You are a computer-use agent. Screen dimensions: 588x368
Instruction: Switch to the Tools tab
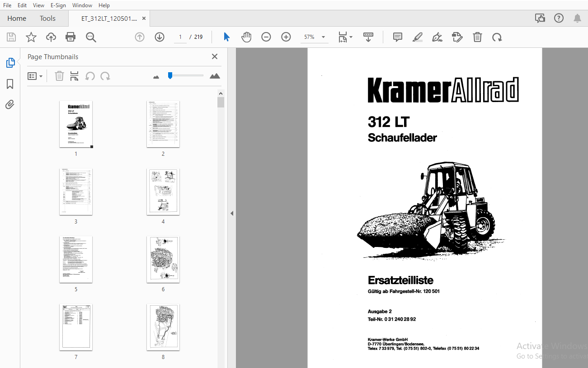[x=47, y=18]
